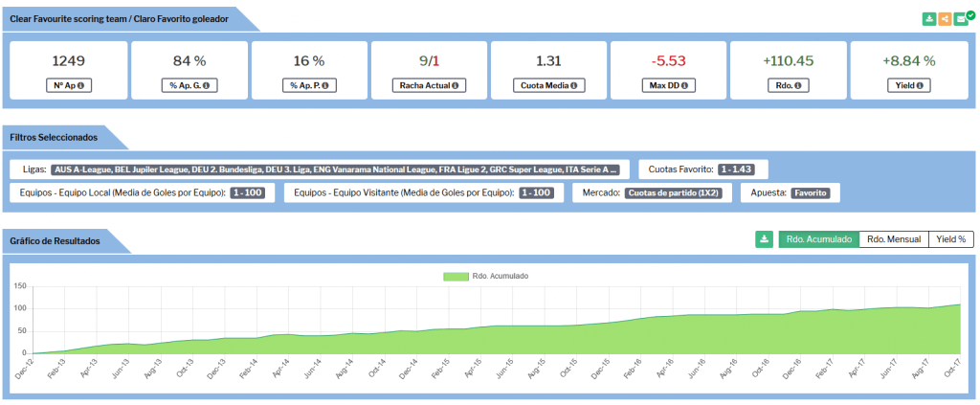Click info icon on Cuota Media label
This screenshot has width=980, height=405.
pos(573,85)
